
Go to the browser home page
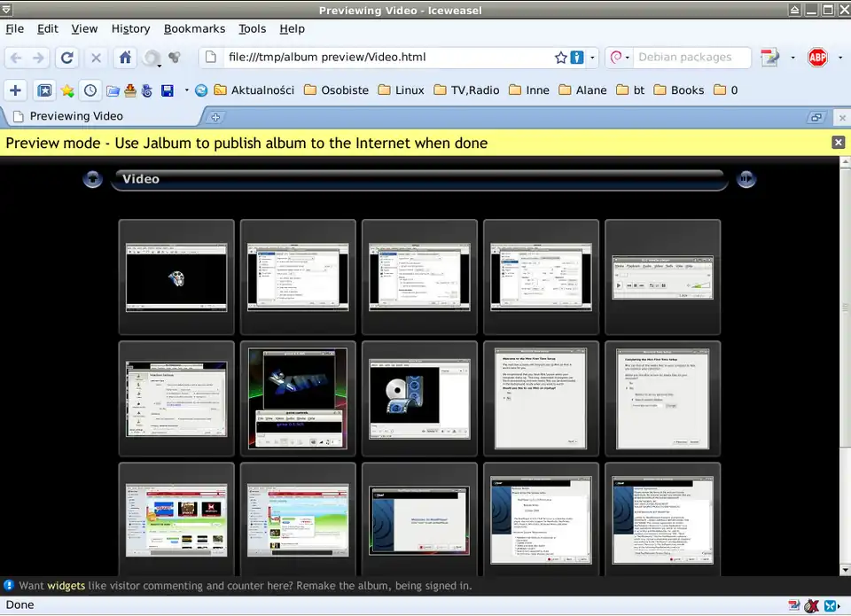coord(125,58)
